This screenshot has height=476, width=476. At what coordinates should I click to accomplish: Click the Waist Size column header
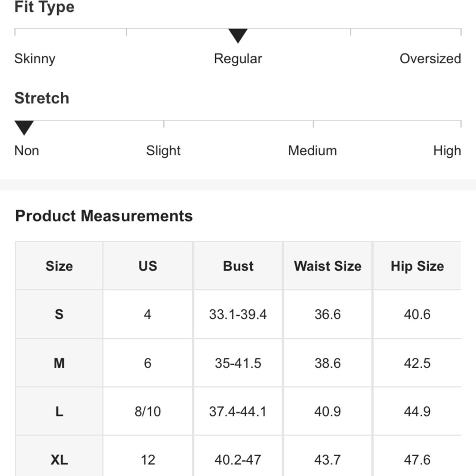327,266
